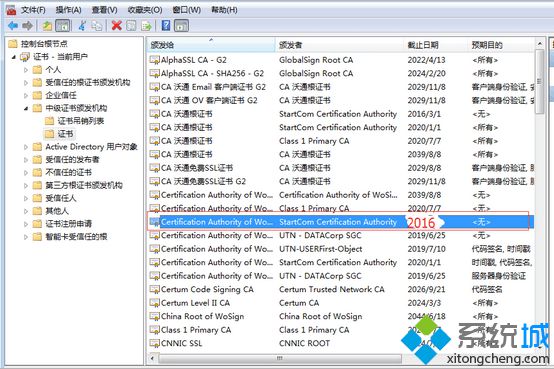The image size is (554, 369).
Task: Open Help with blue question mark icon
Action: [166, 26]
